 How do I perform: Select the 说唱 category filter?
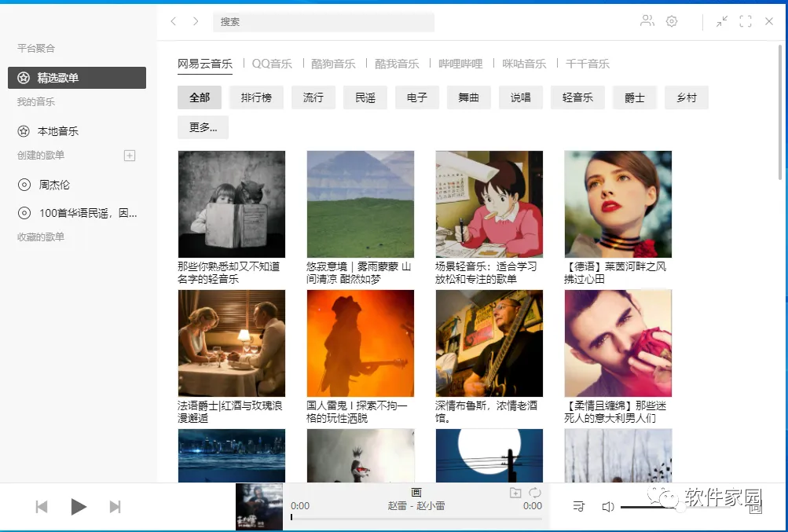coord(521,97)
